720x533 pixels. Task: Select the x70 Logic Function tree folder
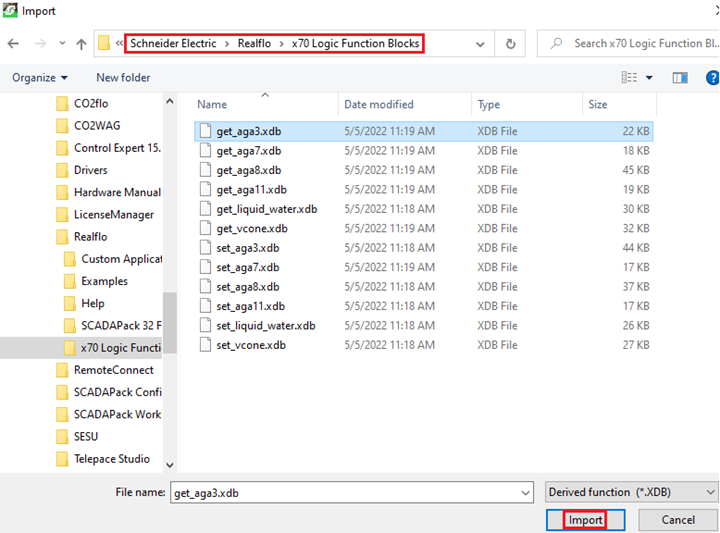pos(82,348)
